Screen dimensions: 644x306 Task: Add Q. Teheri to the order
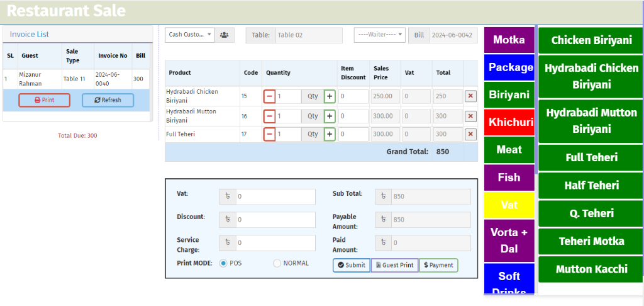pyautogui.click(x=591, y=213)
